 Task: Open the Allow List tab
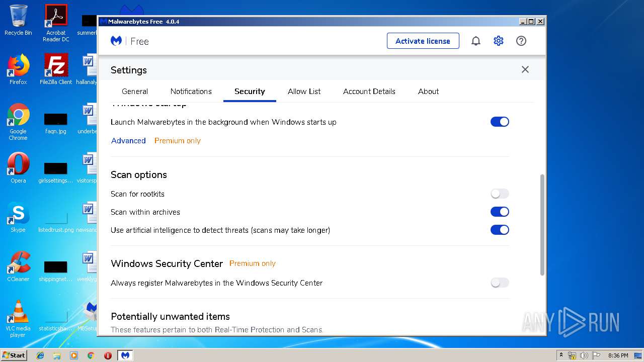(x=304, y=92)
